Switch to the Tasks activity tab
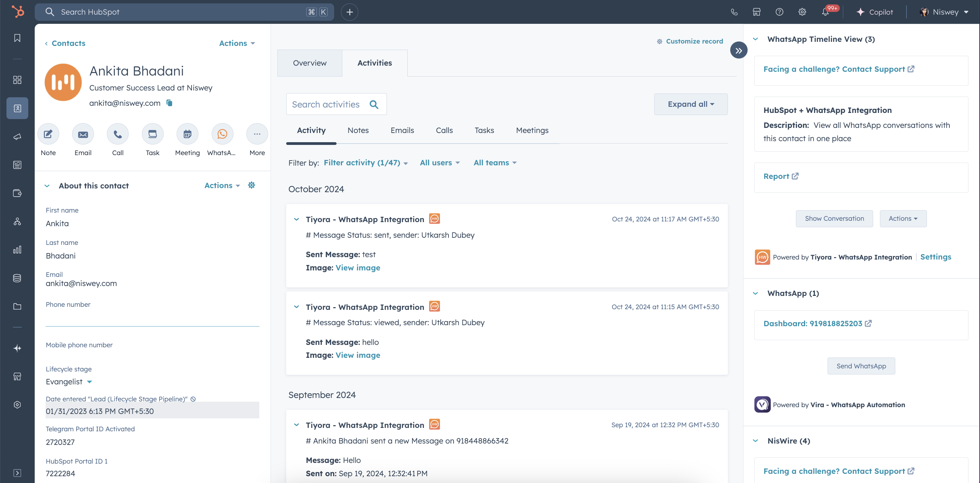 (x=484, y=131)
